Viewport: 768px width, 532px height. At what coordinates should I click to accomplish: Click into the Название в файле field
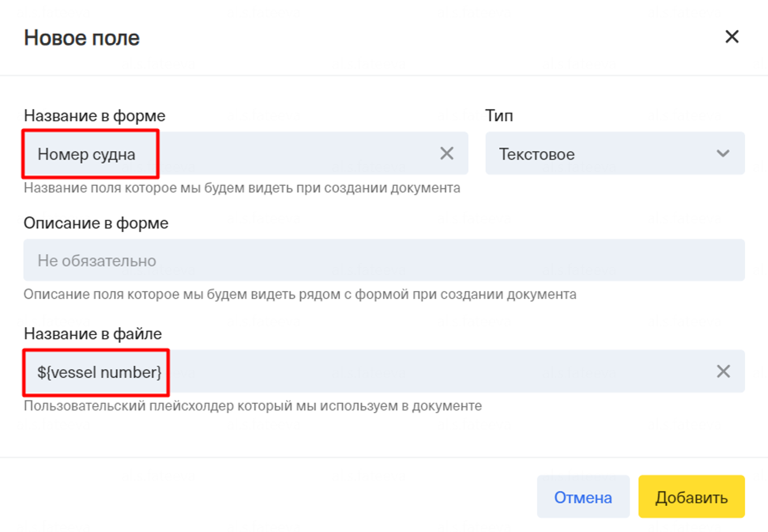(429, 371)
